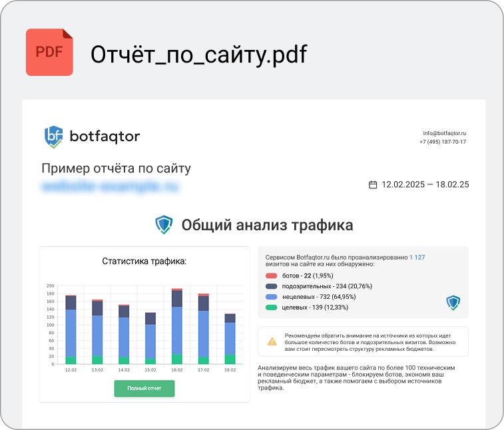Open the Отчёт_по_сайту.pdf file name
The image size is (504, 430).
198,54
